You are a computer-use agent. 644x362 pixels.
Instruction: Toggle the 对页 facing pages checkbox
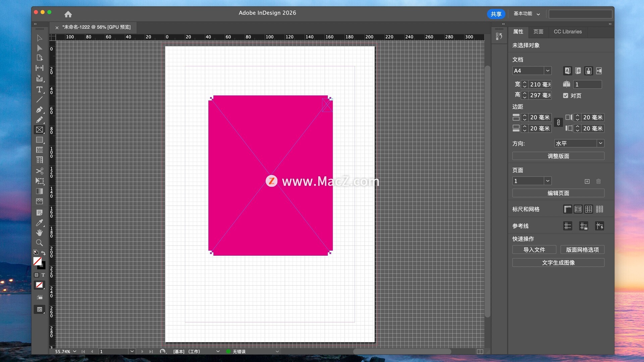point(566,96)
